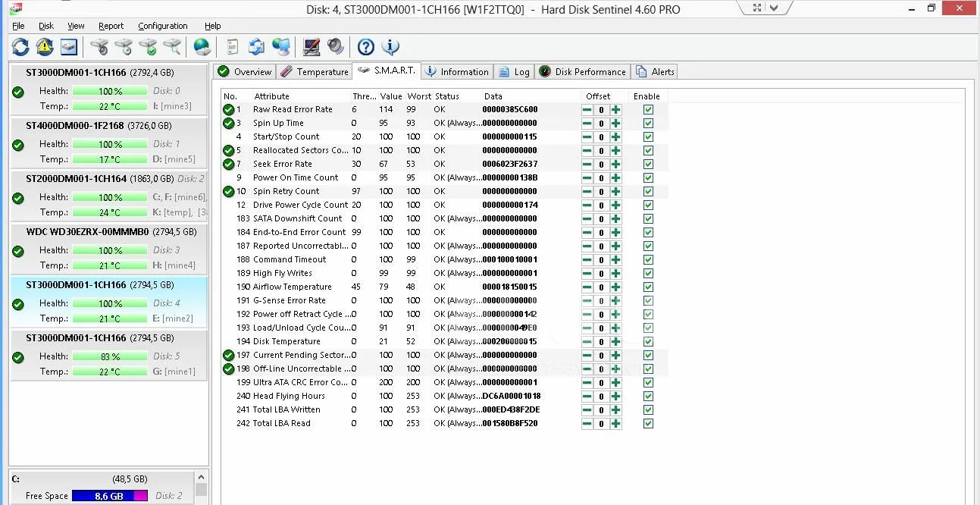Toggle Enable checkbox for Seek Error Rate
980x505 pixels.
coord(648,165)
